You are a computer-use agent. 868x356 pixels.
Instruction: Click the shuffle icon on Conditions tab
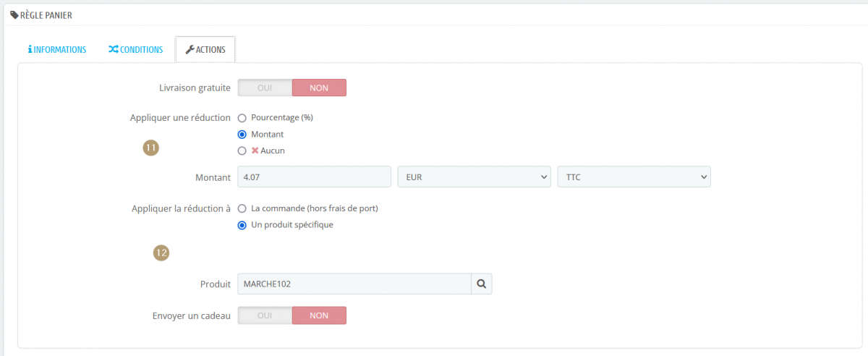[114, 50]
